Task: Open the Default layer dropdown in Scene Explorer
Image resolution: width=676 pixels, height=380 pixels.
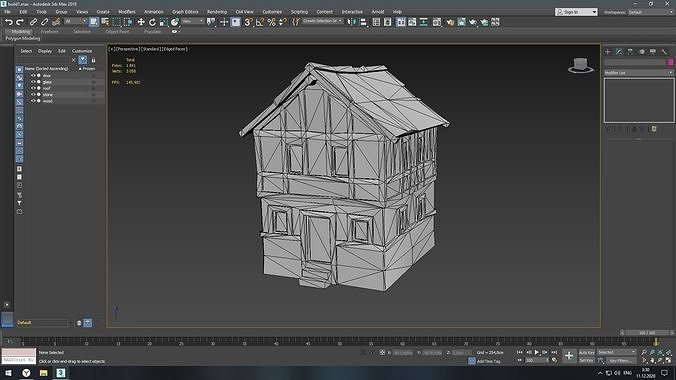Action: click(44, 323)
